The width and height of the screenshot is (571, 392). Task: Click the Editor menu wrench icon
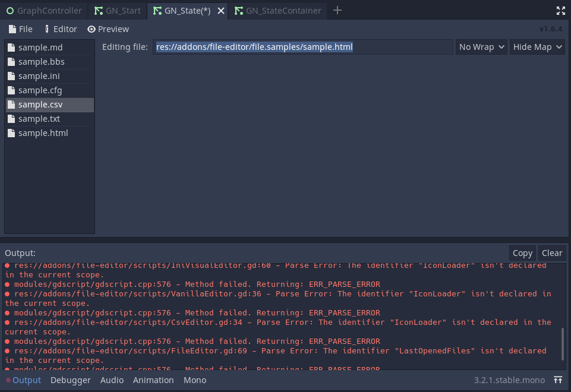pyautogui.click(x=47, y=29)
